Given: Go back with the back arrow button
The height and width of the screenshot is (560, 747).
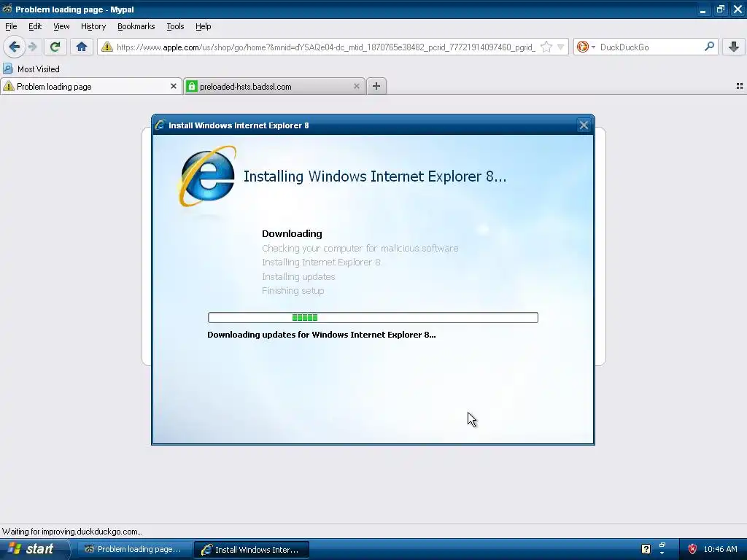Looking at the screenshot, I should coord(15,47).
